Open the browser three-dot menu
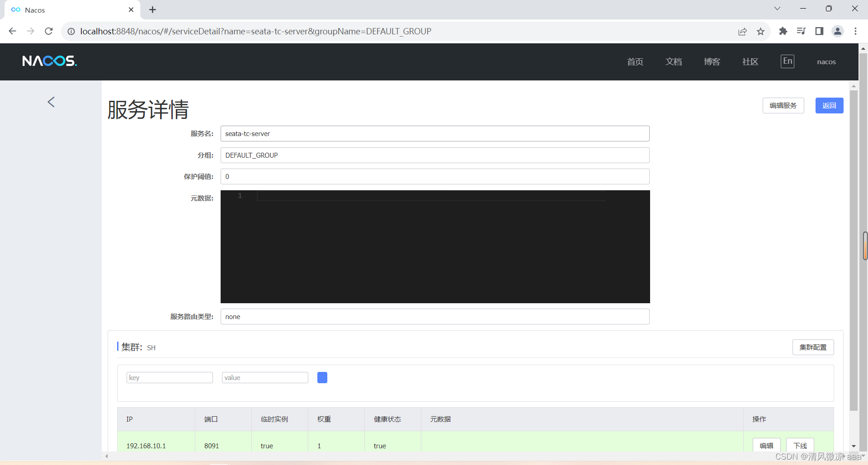 855,31
